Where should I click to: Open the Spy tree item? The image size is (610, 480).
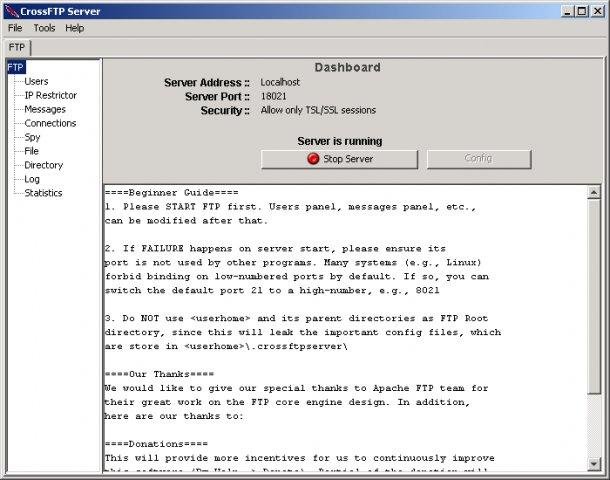click(x=32, y=137)
